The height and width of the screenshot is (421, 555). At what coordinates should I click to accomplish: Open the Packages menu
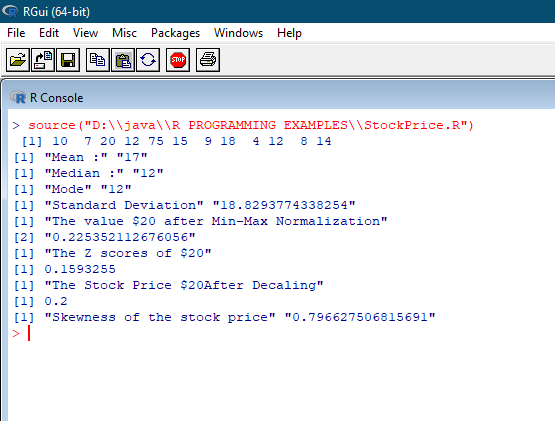[175, 33]
